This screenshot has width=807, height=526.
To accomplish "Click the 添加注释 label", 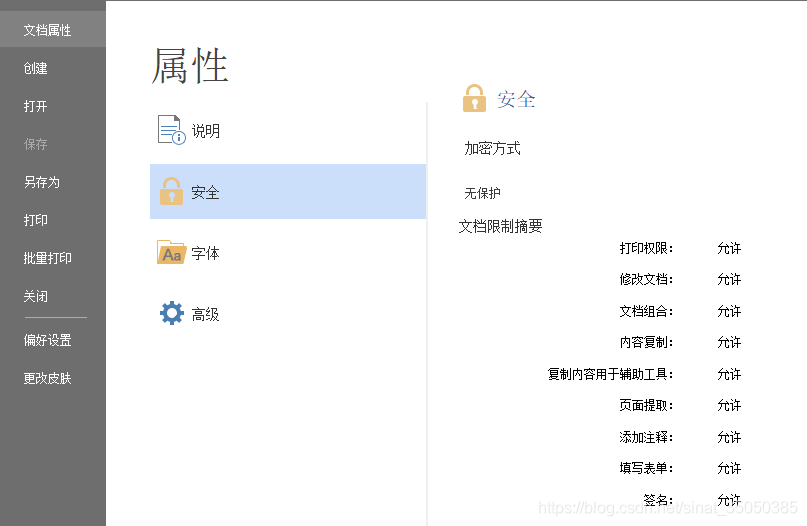I will tap(646, 437).
